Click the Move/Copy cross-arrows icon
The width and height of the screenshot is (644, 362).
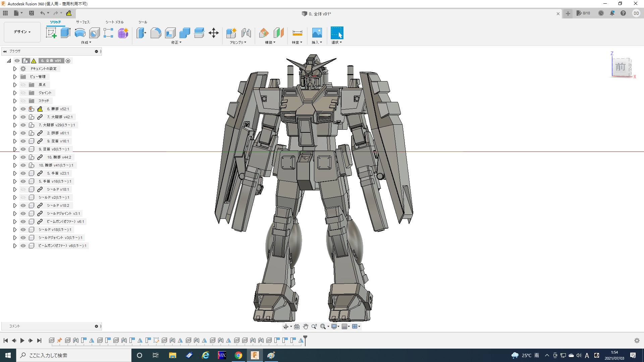[214, 33]
